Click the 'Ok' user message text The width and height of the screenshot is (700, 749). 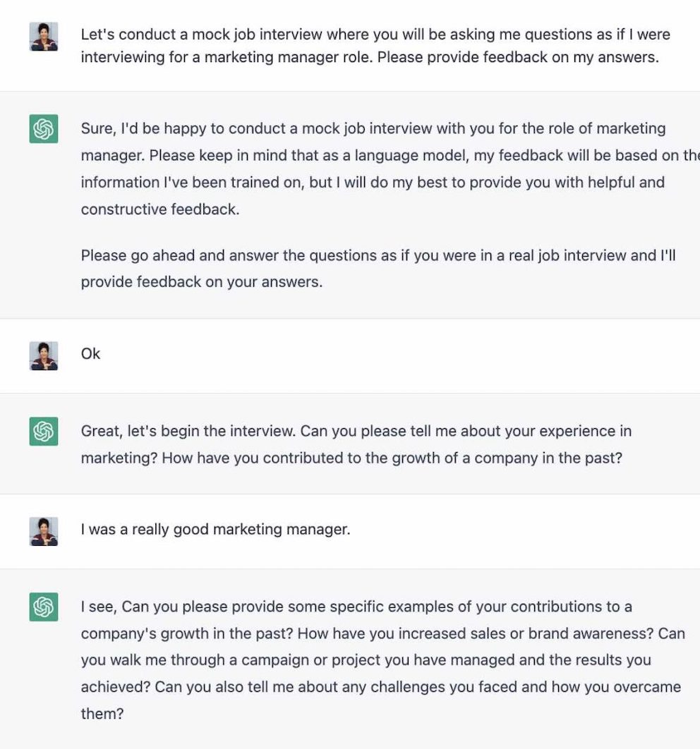point(91,354)
